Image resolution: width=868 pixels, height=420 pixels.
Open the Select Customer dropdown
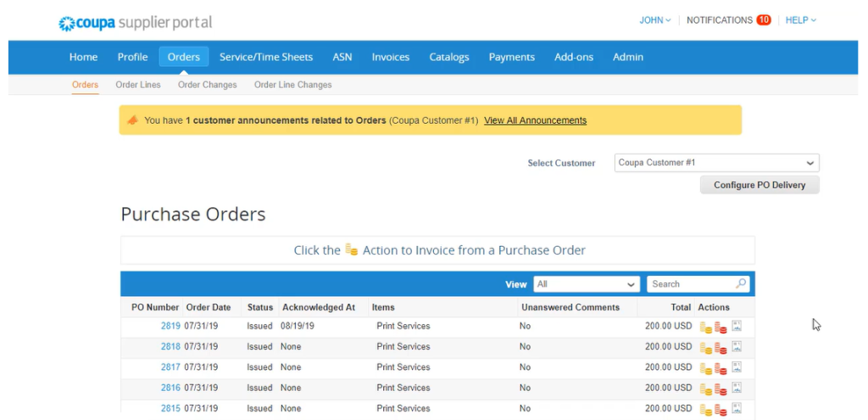pos(716,163)
